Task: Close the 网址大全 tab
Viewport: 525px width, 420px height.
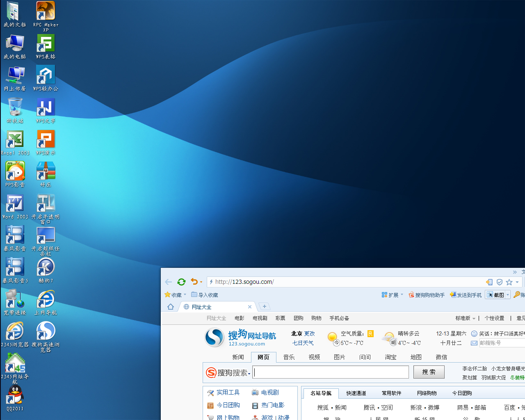Action: point(250,307)
